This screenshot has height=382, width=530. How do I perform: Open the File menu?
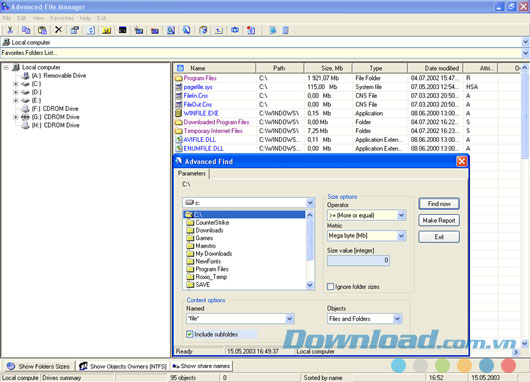[7, 18]
